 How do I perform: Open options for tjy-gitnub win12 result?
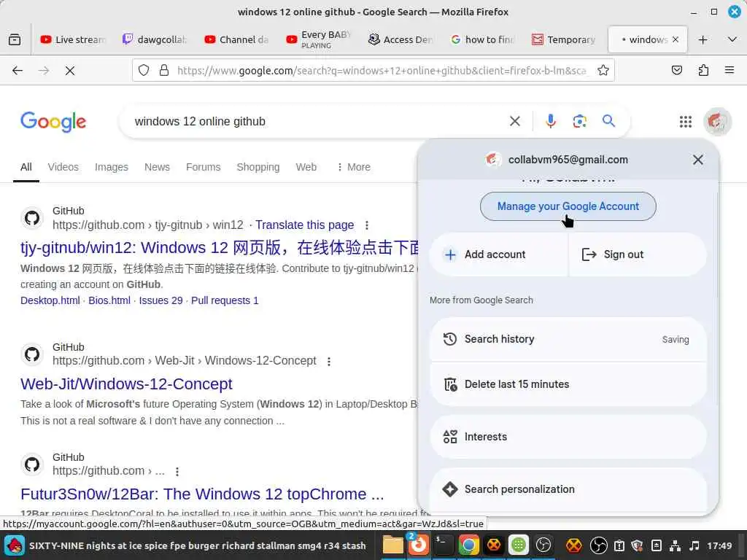(366, 225)
